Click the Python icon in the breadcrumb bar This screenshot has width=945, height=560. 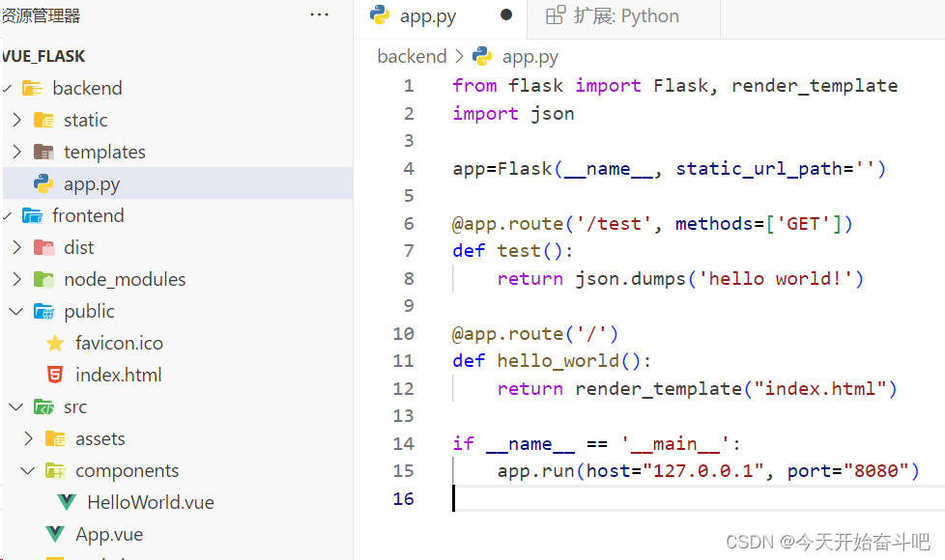(482, 56)
